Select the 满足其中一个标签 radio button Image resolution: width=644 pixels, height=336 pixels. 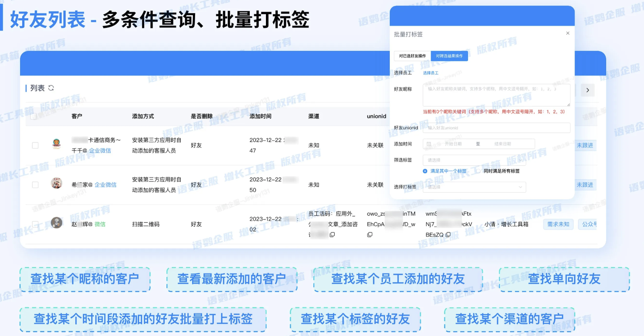pyautogui.click(x=425, y=171)
